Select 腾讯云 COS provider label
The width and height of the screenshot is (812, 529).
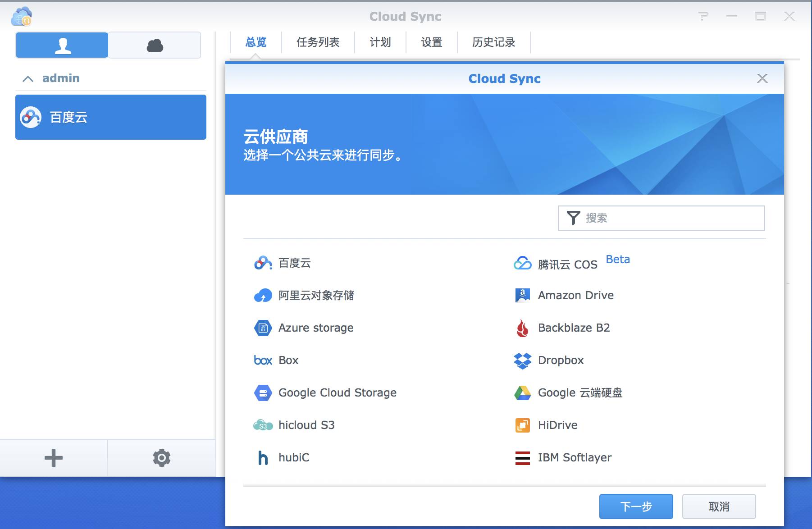tap(568, 264)
